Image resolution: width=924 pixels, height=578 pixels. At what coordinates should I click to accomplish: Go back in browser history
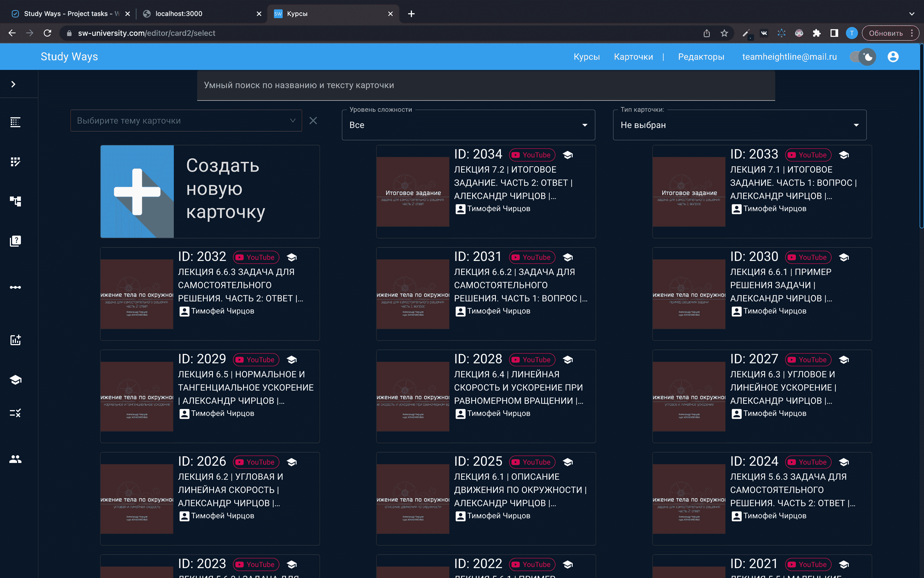click(x=12, y=33)
